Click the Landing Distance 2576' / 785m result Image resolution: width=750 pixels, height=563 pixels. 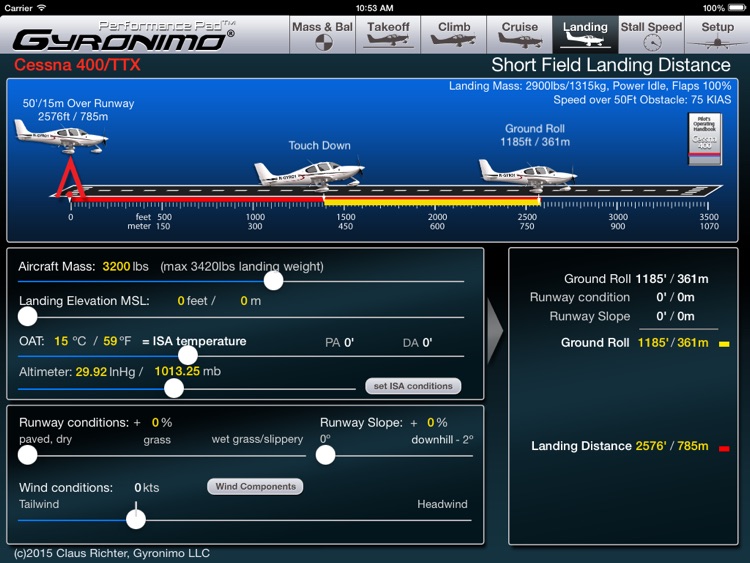pyautogui.click(x=619, y=446)
